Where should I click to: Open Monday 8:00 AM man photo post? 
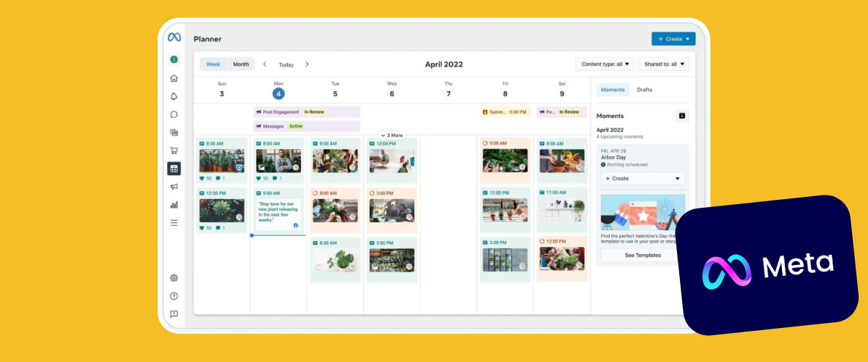[278, 161]
